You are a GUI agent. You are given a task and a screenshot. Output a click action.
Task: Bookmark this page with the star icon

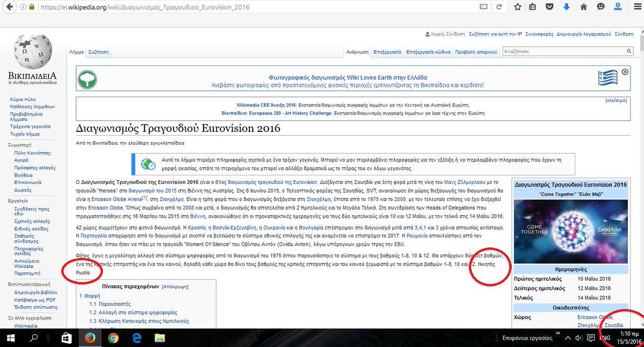point(517,7)
